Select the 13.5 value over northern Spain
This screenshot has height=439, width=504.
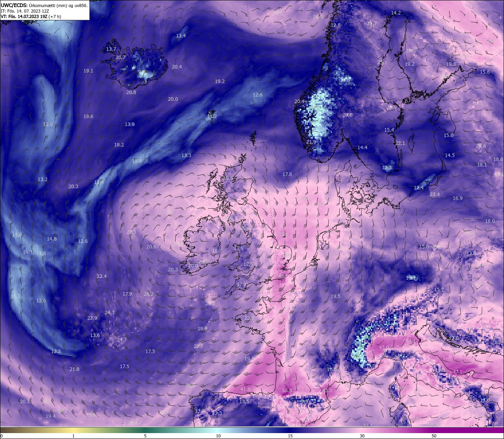point(244,402)
